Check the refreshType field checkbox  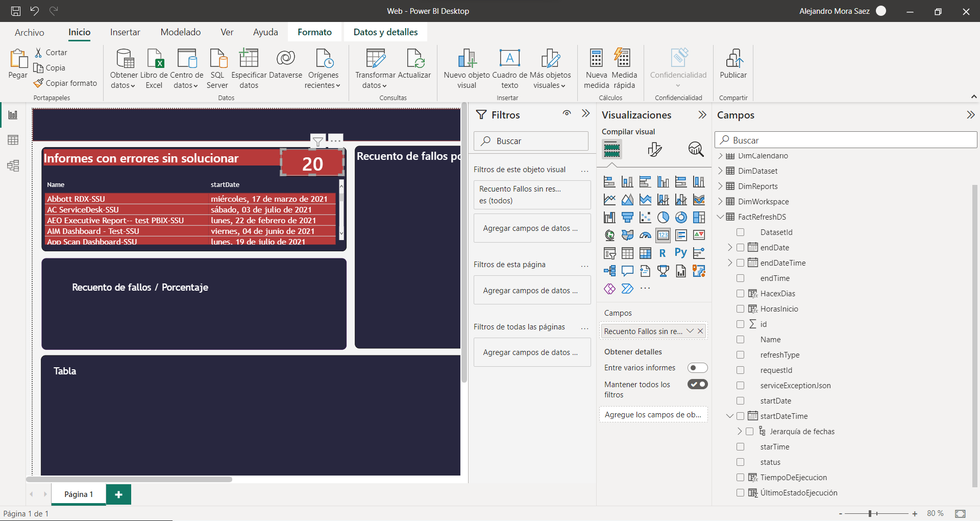[x=740, y=355]
